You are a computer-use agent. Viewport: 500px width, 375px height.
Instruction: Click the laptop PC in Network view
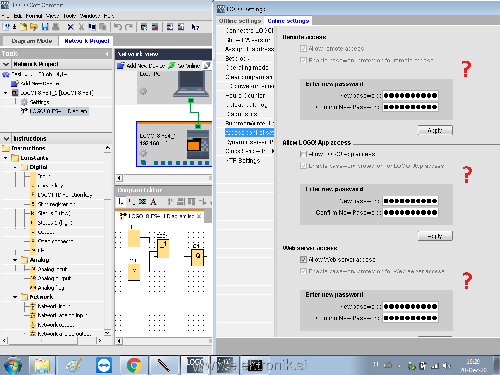[191, 83]
